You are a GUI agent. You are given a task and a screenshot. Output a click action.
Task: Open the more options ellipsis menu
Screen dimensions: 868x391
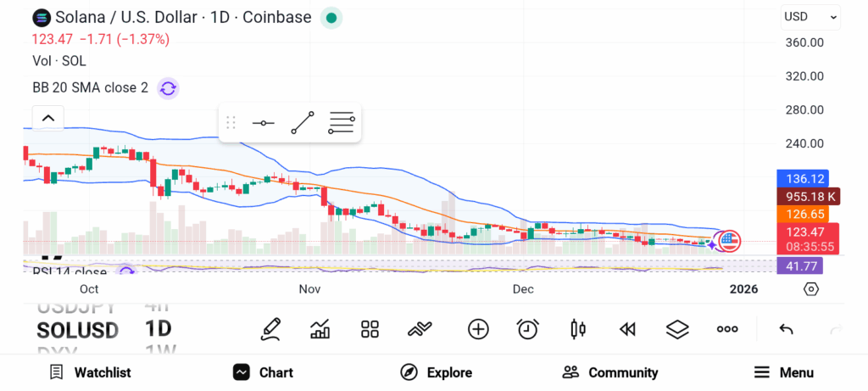727,329
